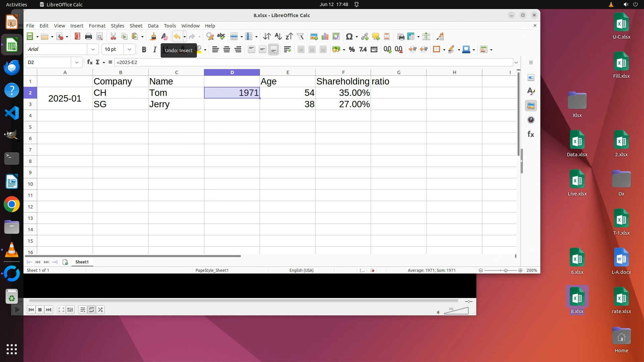
Task: Toggle Bold formatting
Action: coord(144,50)
